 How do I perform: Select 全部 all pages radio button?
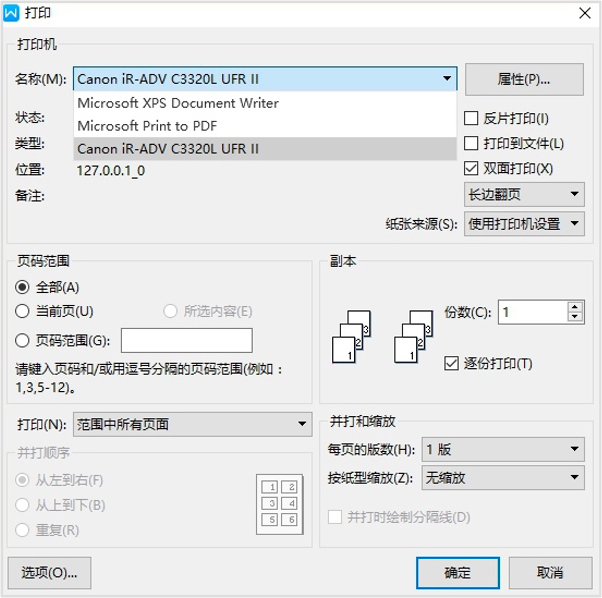(x=22, y=287)
